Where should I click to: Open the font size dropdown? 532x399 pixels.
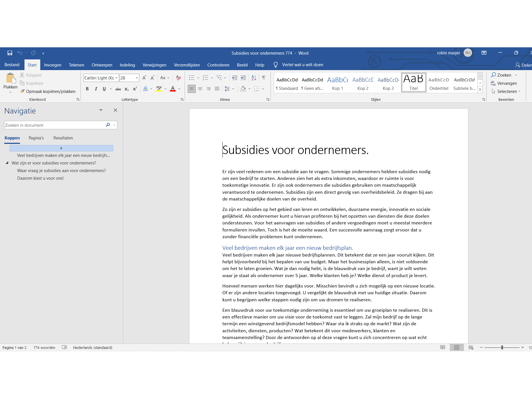137,78
